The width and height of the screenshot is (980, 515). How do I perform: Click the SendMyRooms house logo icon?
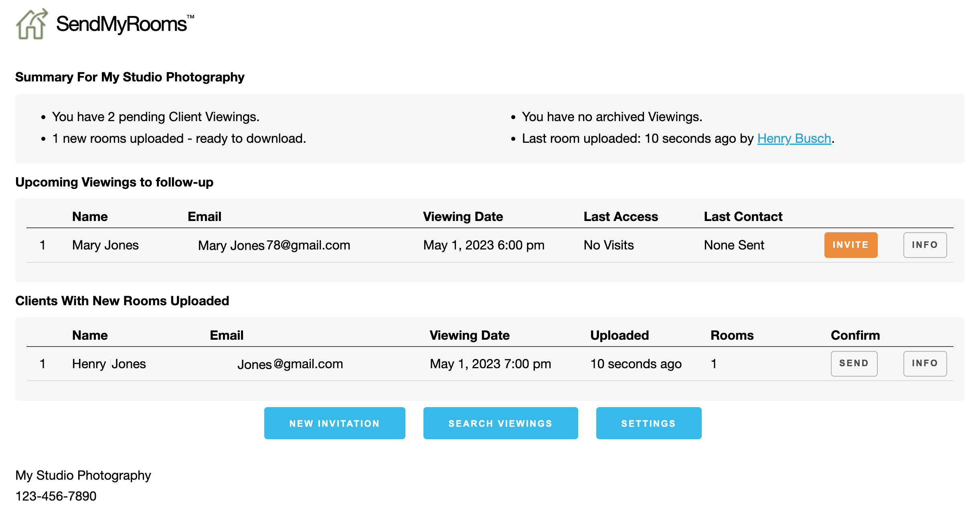(x=31, y=24)
